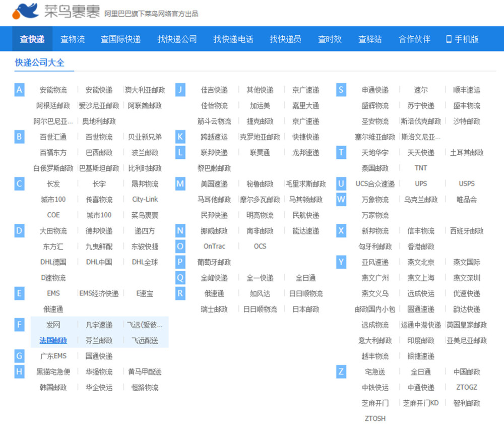Open 菜鸟裹裹 courier link

tap(145, 215)
